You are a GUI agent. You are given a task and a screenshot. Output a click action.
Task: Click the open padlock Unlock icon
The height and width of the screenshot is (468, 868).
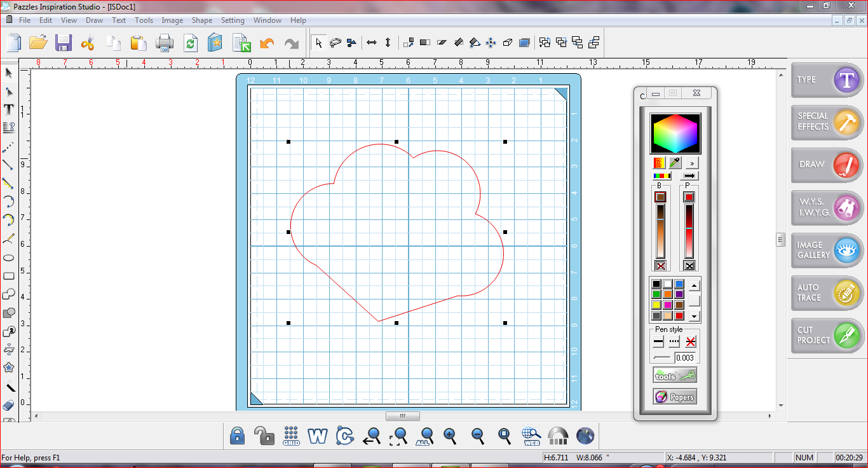tap(264, 436)
